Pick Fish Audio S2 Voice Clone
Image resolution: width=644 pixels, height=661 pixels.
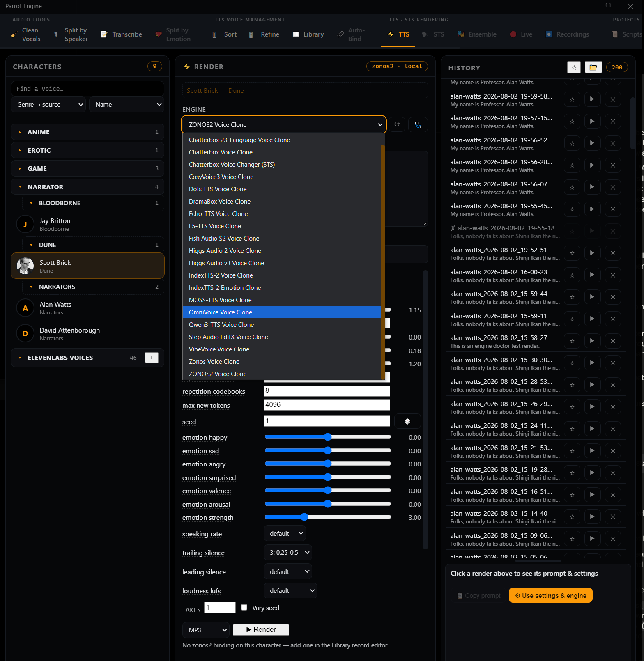tap(282, 239)
